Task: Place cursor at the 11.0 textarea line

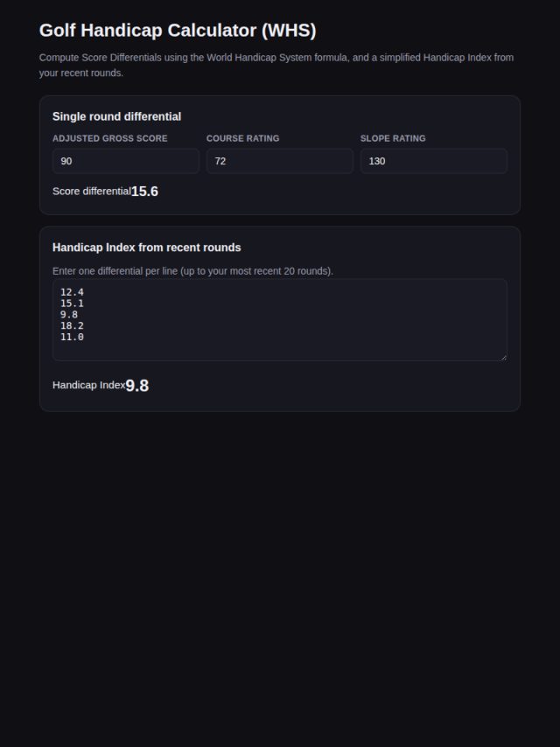Action: (x=72, y=337)
